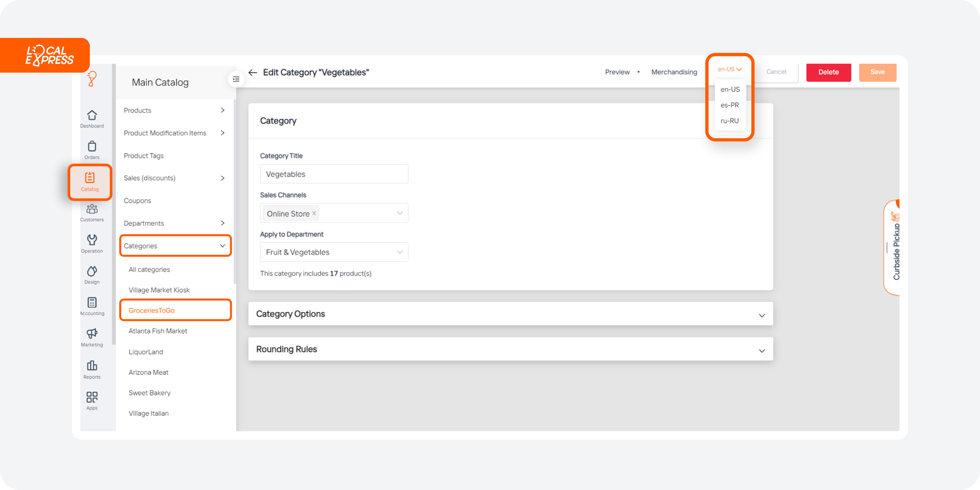Open the Accounting section icon
Image resolution: width=980 pixels, height=490 pixels.
pyautogui.click(x=92, y=306)
